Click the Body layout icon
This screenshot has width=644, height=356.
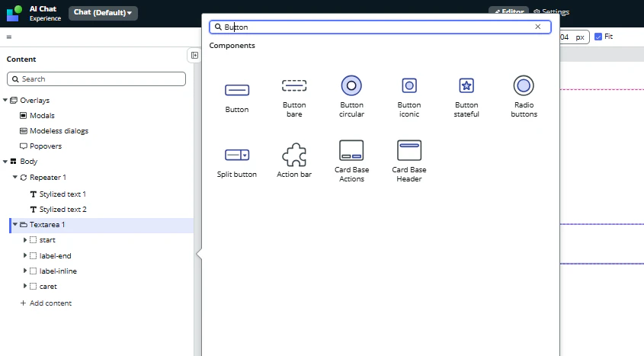tap(14, 162)
